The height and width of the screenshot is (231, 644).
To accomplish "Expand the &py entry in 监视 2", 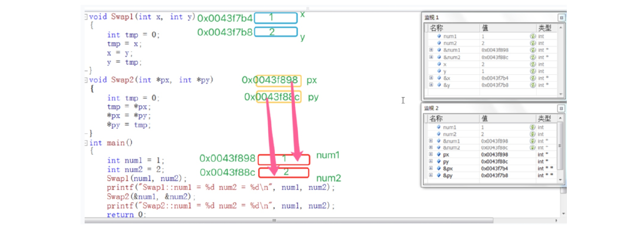I will (431, 176).
